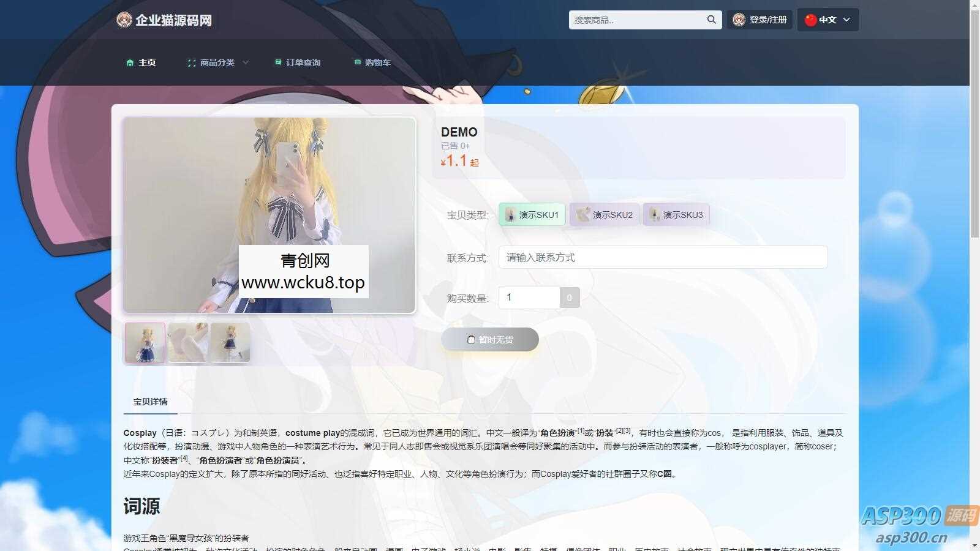Screen dimensions: 980x551
Task: Click the 登录/注册 button
Action: (x=761, y=20)
